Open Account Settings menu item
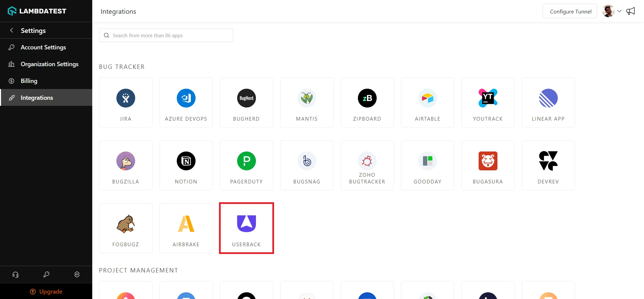Screen dimensions: 644x299 click(43, 47)
